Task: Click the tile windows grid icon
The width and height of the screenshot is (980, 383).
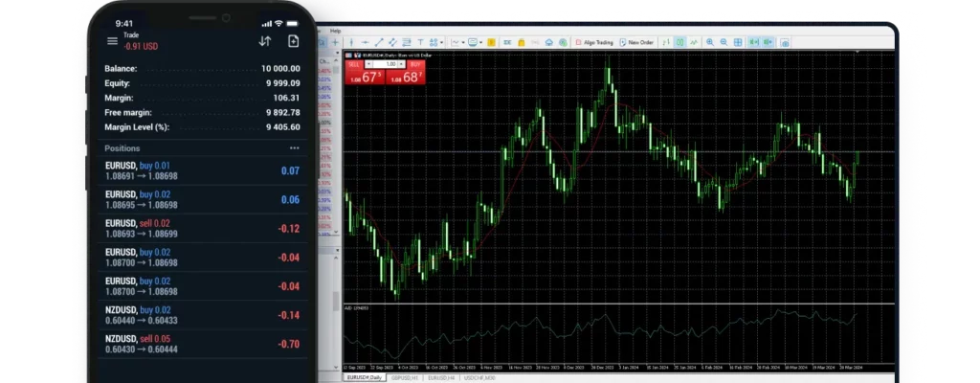Action: click(738, 42)
